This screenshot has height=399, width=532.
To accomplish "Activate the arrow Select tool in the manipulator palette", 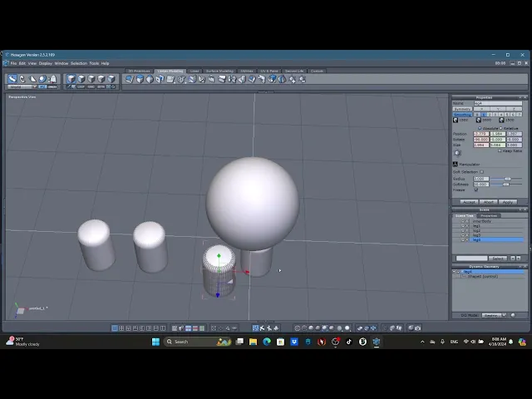I will [12, 79].
